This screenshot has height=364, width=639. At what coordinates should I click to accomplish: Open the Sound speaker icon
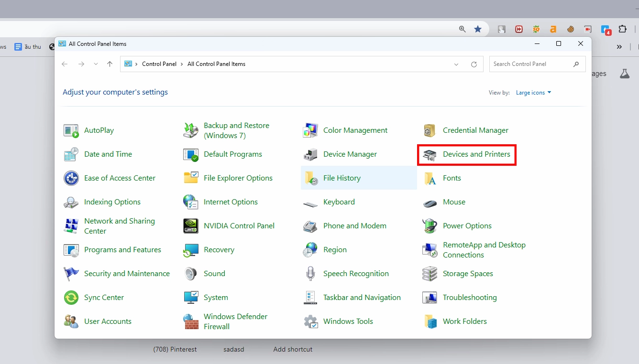coord(191,274)
